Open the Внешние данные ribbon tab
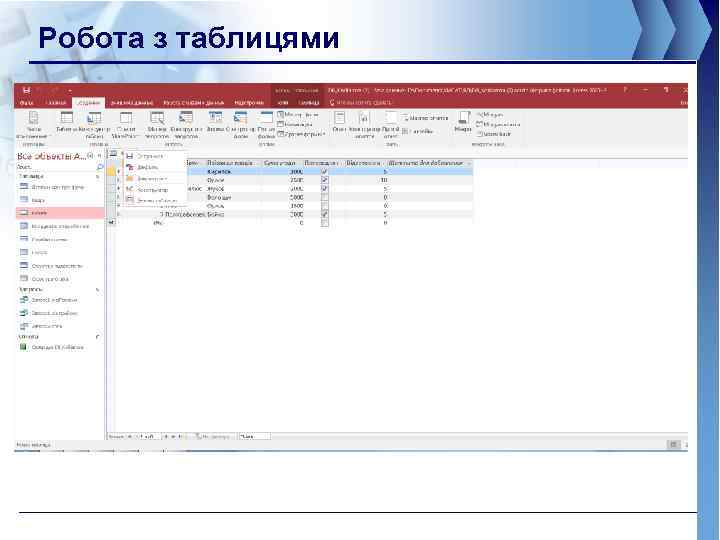The image size is (720, 540). pos(132,103)
